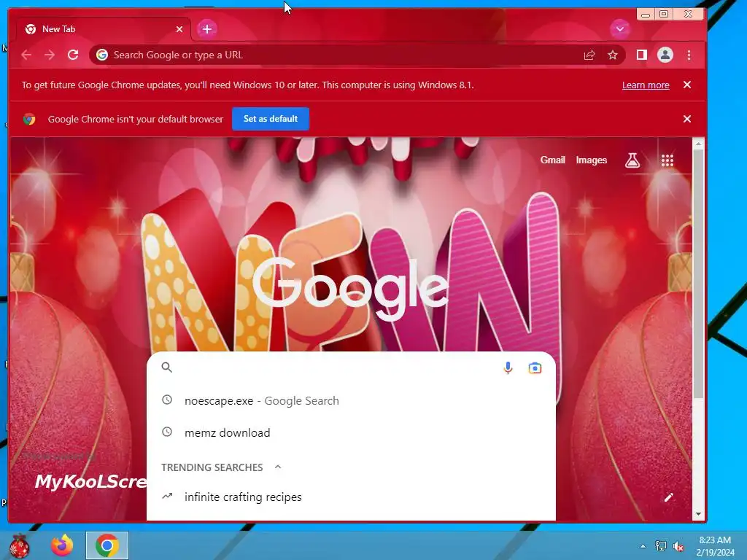Click the muted volume tray icon
Screen dimensions: 747x560
click(x=678, y=546)
